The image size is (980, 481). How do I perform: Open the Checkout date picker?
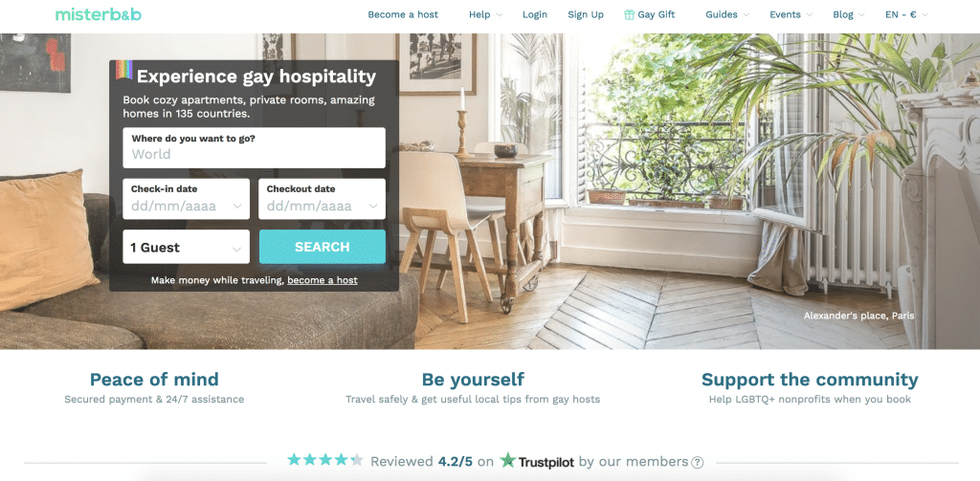pyautogui.click(x=322, y=199)
